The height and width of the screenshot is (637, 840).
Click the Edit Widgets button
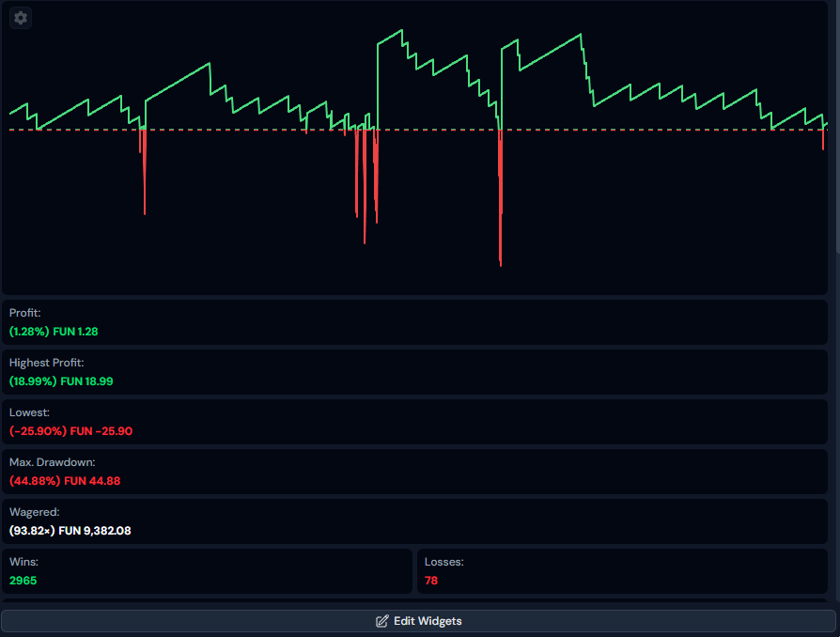(x=418, y=621)
